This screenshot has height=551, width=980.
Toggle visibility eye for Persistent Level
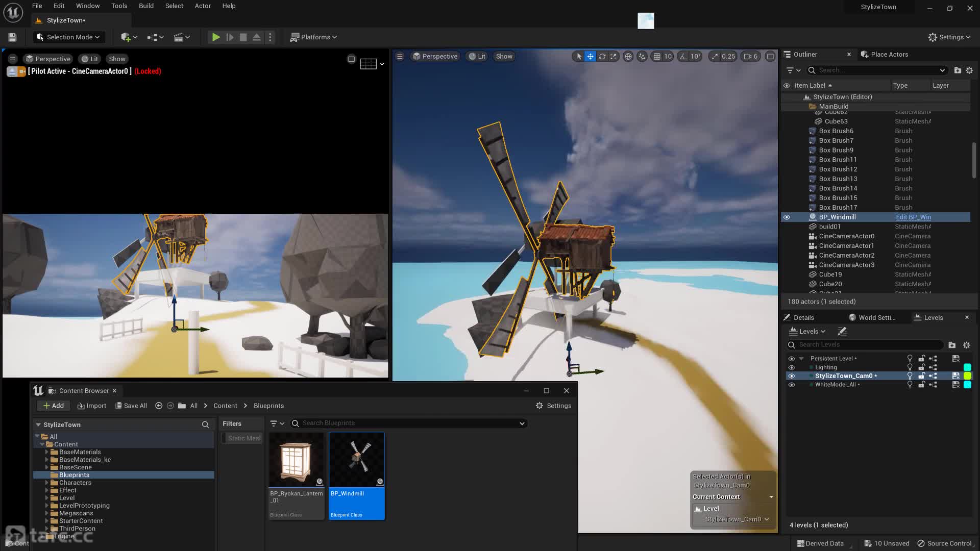tap(792, 359)
